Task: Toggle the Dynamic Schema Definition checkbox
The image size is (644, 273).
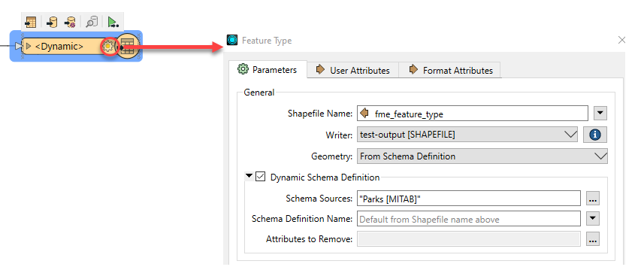Action: coord(261,177)
